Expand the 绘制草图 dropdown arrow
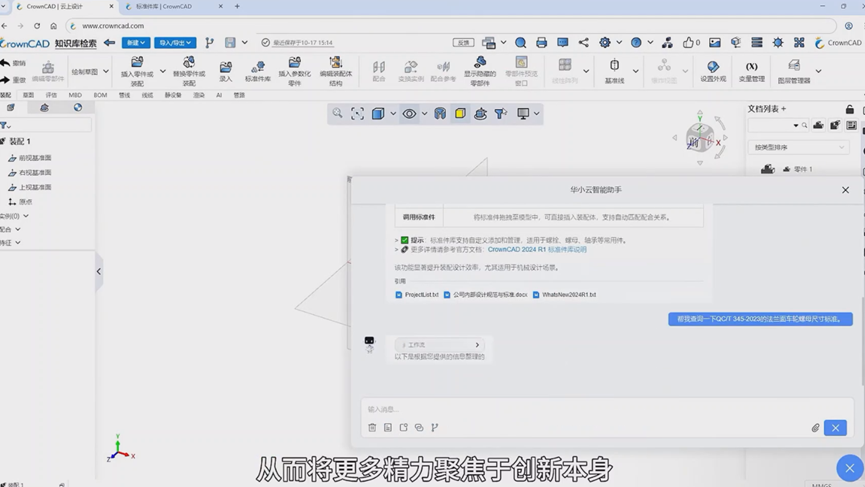 (106, 72)
